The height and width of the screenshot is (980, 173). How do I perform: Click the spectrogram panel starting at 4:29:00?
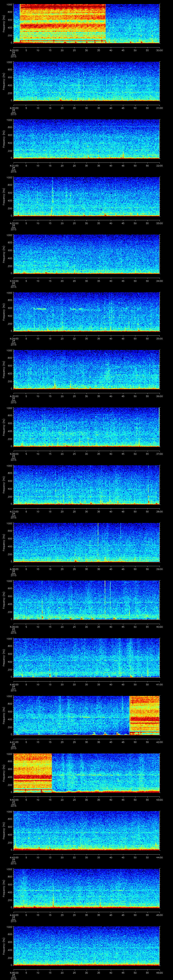point(87,24)
